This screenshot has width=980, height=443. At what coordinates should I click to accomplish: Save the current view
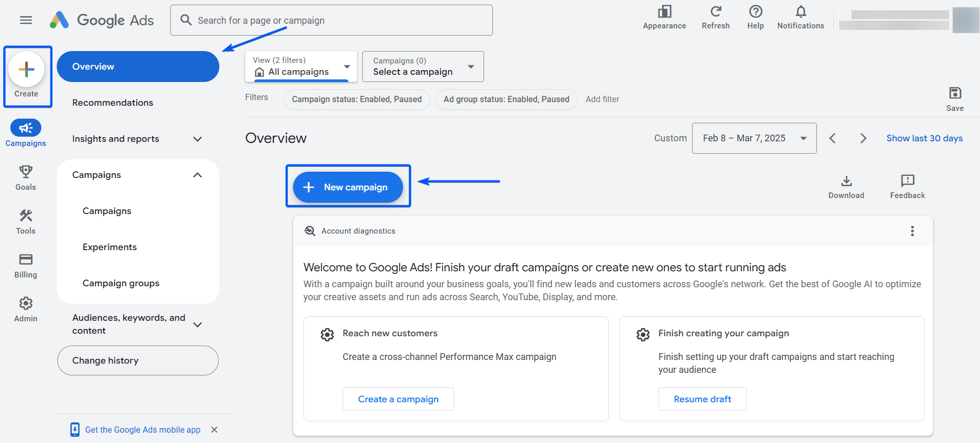(x=955, y=99)
